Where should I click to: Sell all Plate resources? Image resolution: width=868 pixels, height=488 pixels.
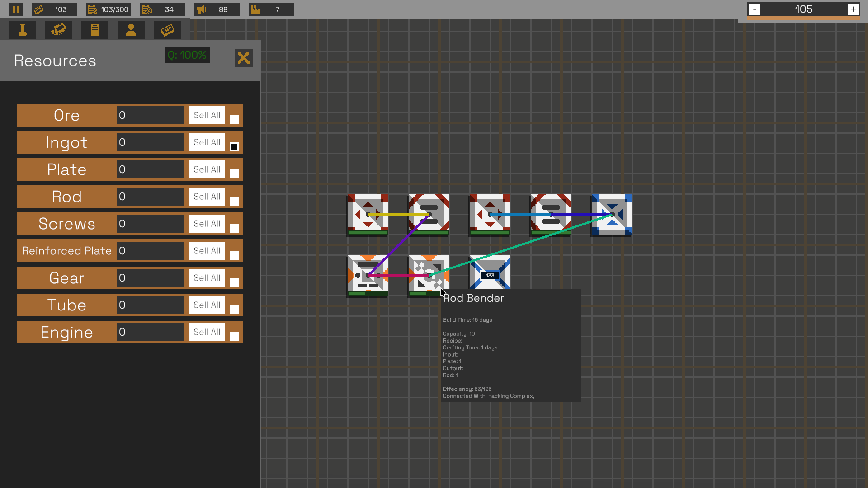click(207, 169)
